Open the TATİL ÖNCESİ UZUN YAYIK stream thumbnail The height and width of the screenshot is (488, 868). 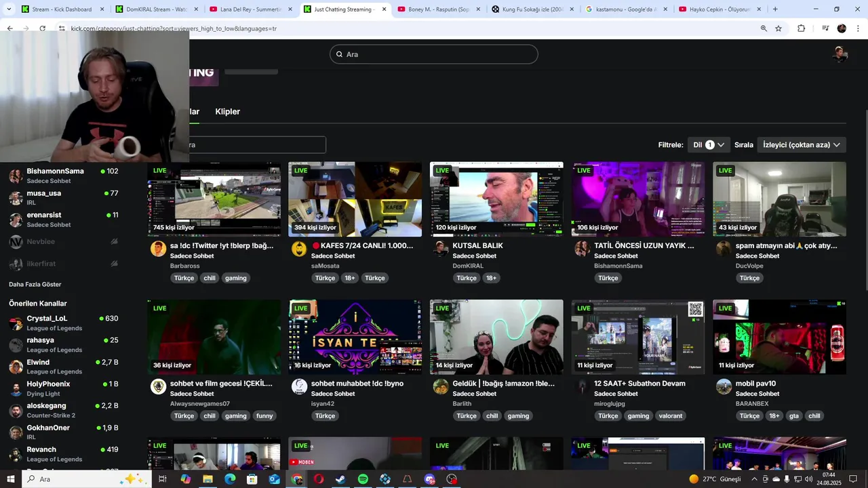(638, 199)
